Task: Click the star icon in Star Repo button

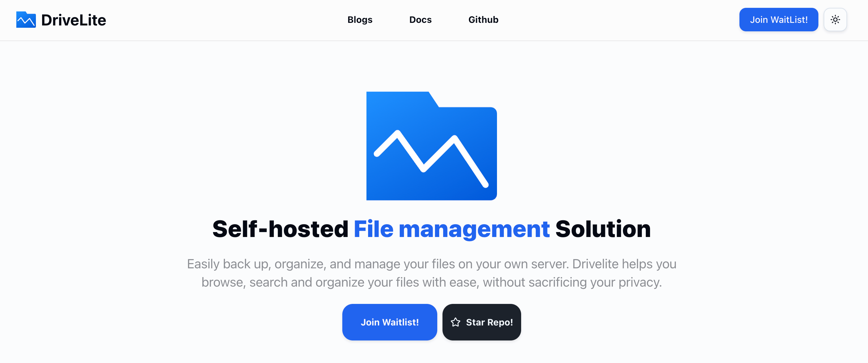Action: 455,322
